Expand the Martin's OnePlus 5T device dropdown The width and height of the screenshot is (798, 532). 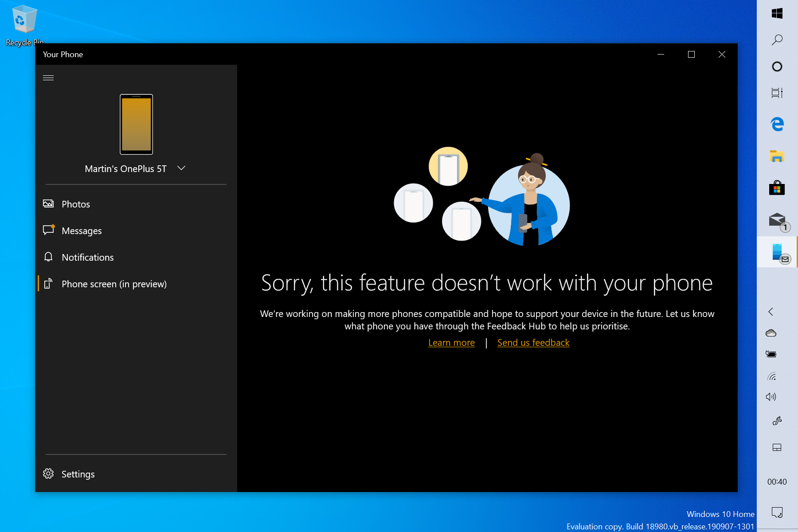181,168
